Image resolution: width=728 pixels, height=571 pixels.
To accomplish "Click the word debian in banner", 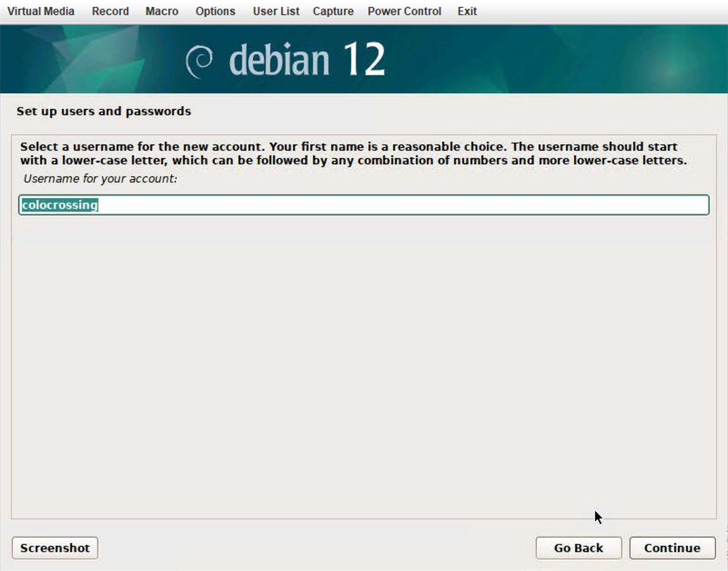I will pyautogui.click(x=279, y=61).
